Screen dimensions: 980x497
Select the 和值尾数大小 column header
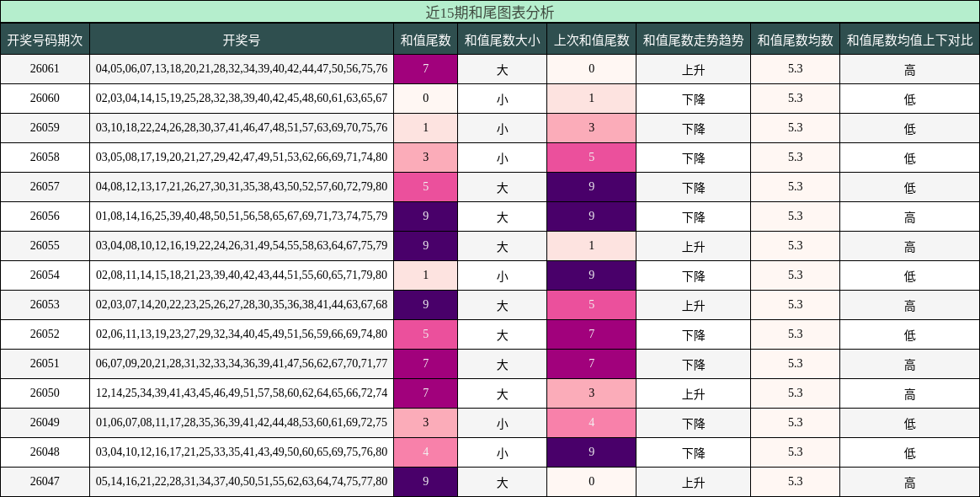pyautogui.click(x=502, y=40)
